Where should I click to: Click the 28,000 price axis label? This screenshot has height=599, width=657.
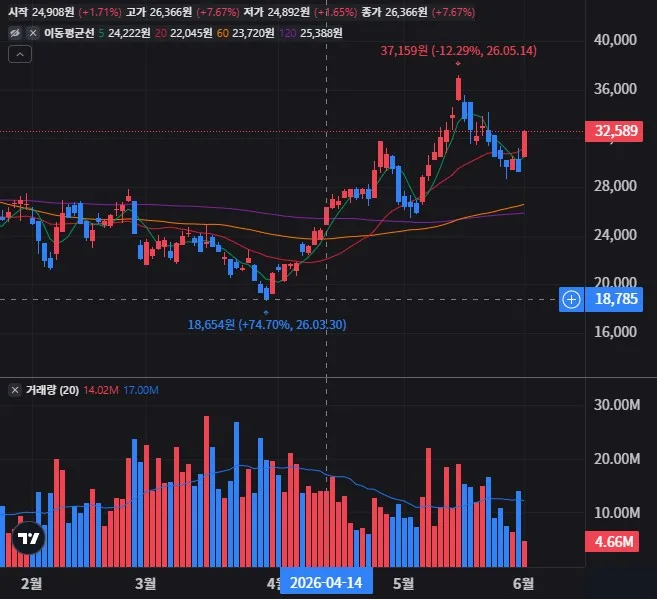[x=615, y=186]
